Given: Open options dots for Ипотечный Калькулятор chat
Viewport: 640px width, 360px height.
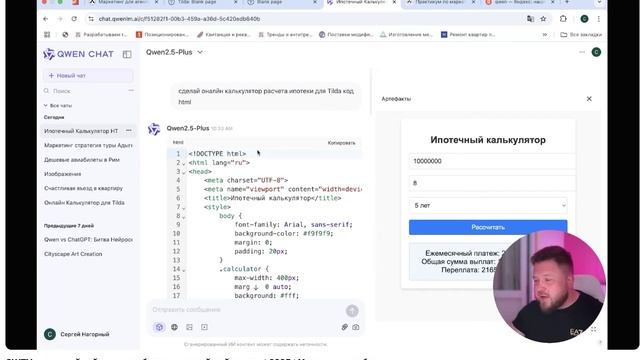Looking at the screenshot, I should (x=129, y=131).
